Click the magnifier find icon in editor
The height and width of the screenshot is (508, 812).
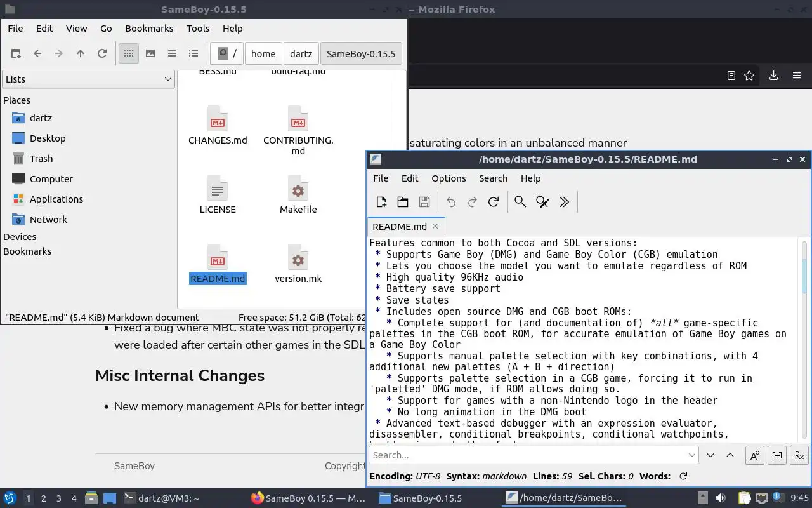pyautogui.click(x=520, y=202)
